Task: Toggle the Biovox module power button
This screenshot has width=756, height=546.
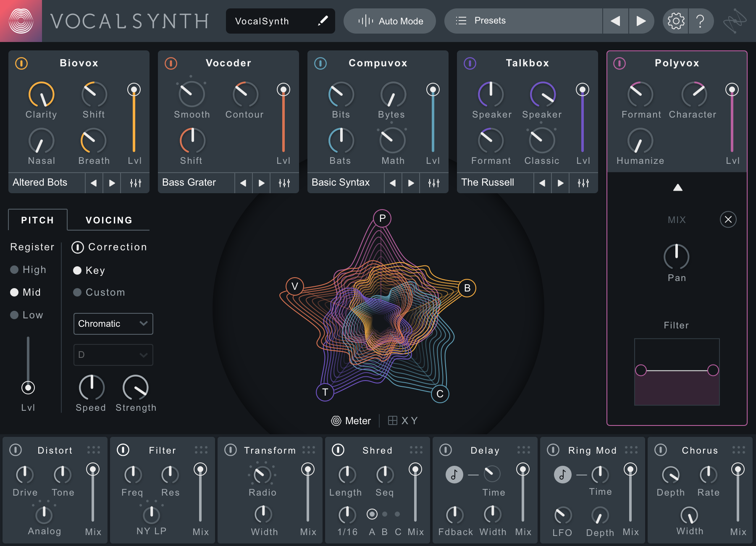Action: [21, 64]
